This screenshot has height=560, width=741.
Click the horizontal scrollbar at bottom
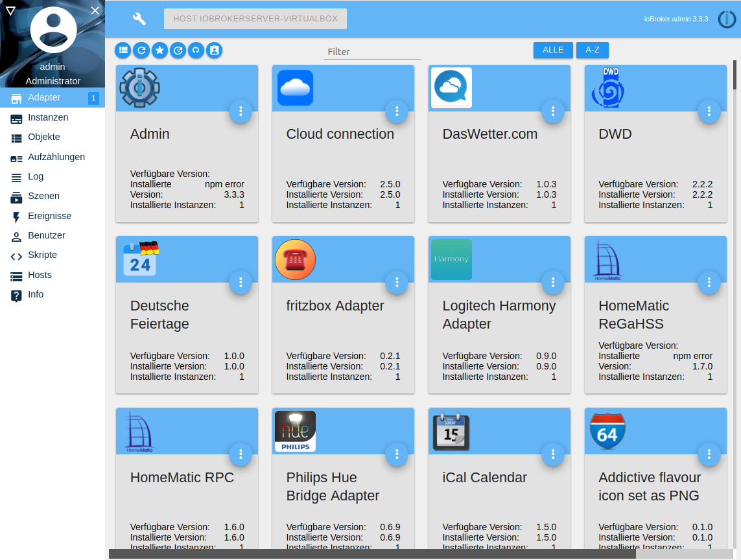[372, 554]
